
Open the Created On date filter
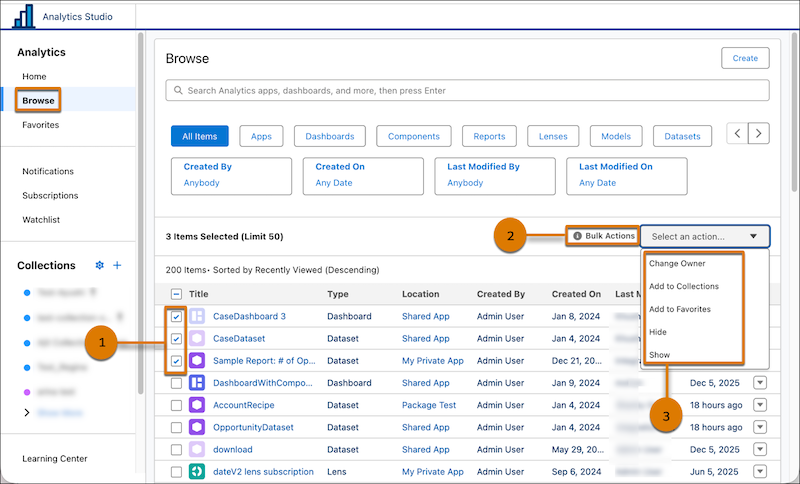[363, 176]
